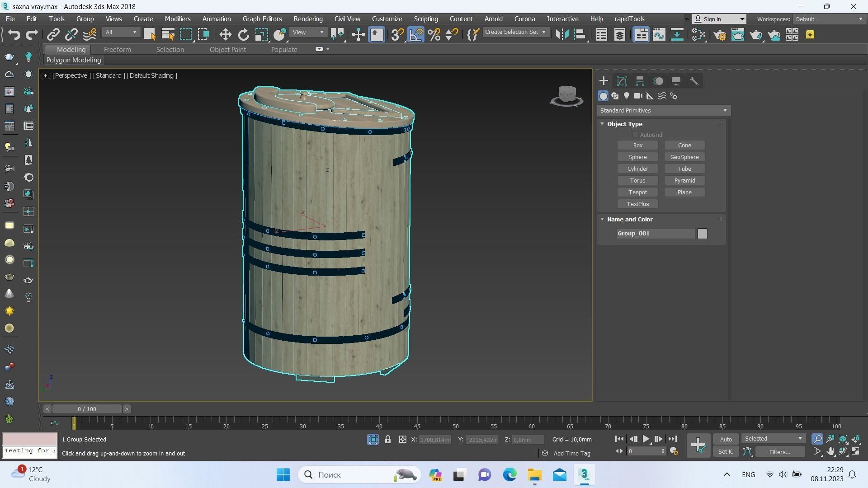This screenshot has width=868, height=488.
Task: Open Create Selection Set dropdown
Action: click(515, 32)
